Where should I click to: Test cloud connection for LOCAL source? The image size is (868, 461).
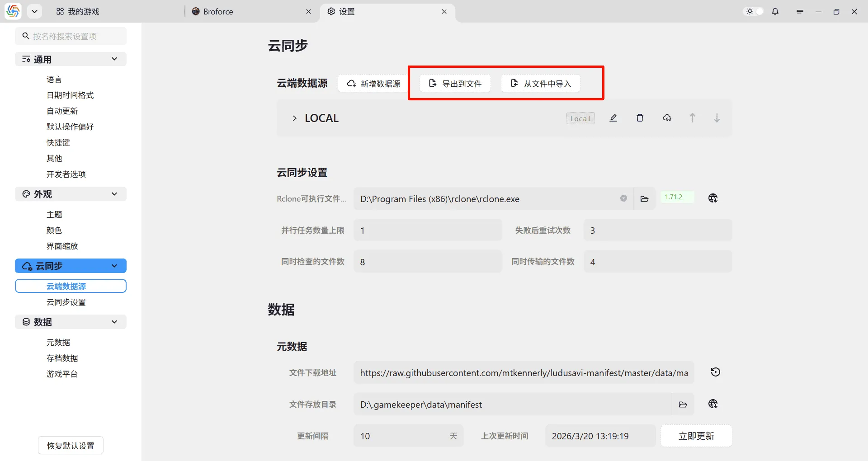point(667,118)
